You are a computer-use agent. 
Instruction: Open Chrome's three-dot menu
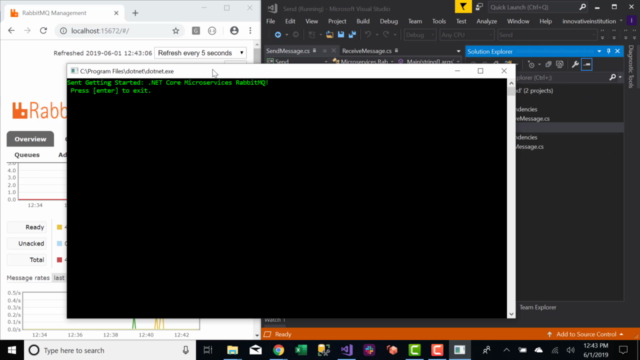(x=250, y=31)
